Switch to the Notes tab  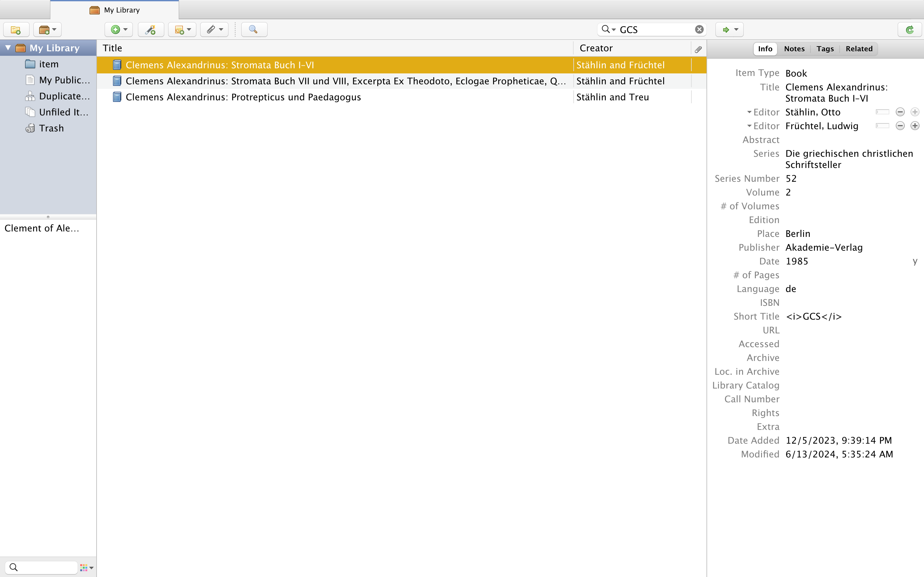click(794, 48)
